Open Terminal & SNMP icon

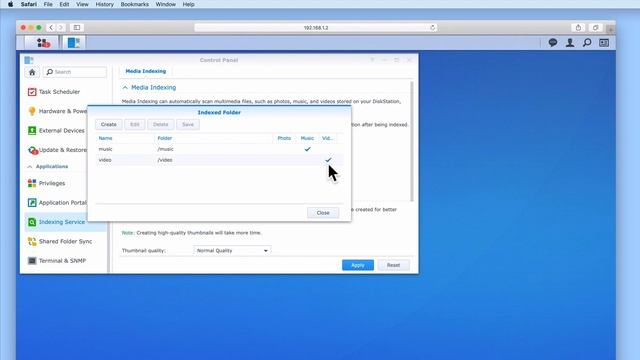(32, 261)
